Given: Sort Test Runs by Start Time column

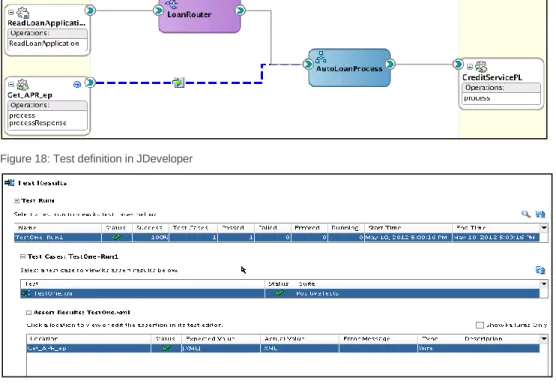Looking at the screenshot, I should [x=408, y=228].
